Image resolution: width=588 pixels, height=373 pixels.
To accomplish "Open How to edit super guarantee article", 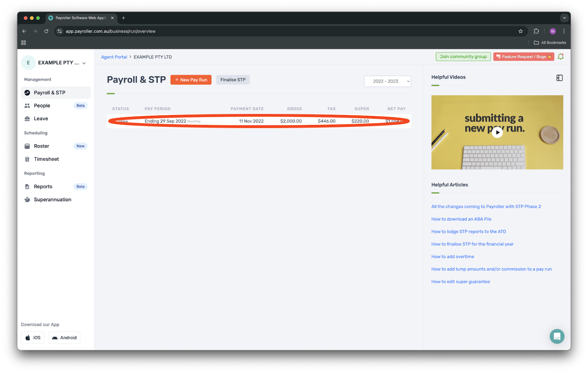I will point(460,281).
